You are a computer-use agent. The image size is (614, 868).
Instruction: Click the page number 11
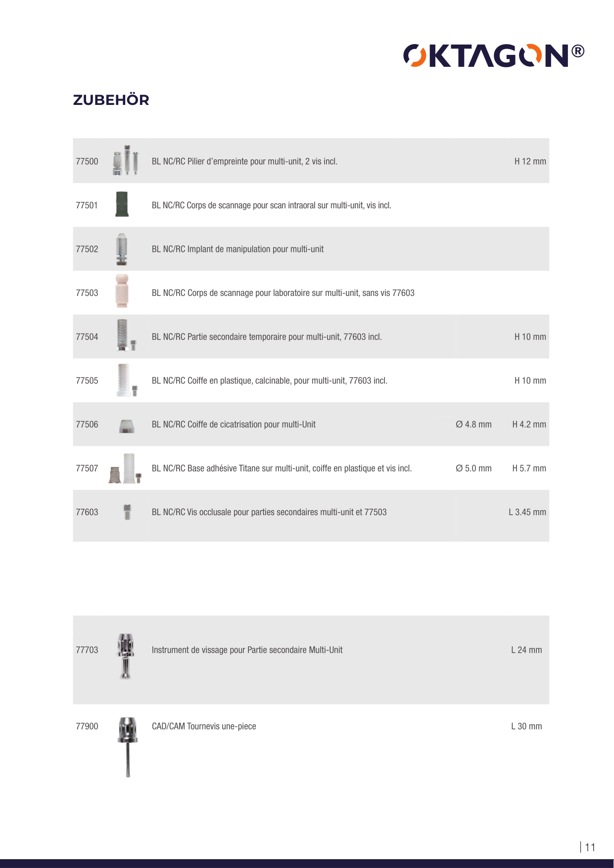(590, 847)
